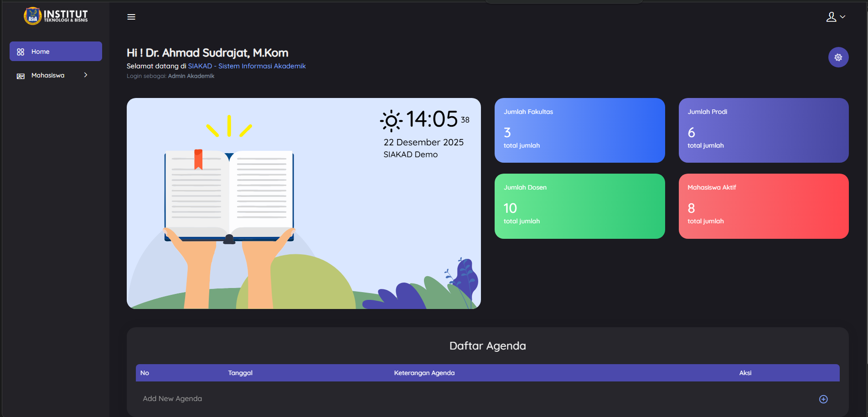This screenshot has width=868, height=417.
Task: Click the sun weather icon
Action: (391, 121)
